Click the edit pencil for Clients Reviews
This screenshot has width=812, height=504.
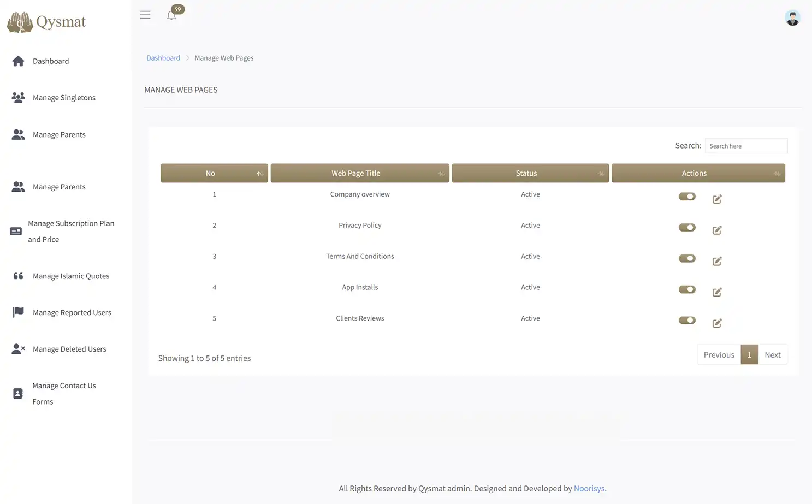[x=716, y=323]
